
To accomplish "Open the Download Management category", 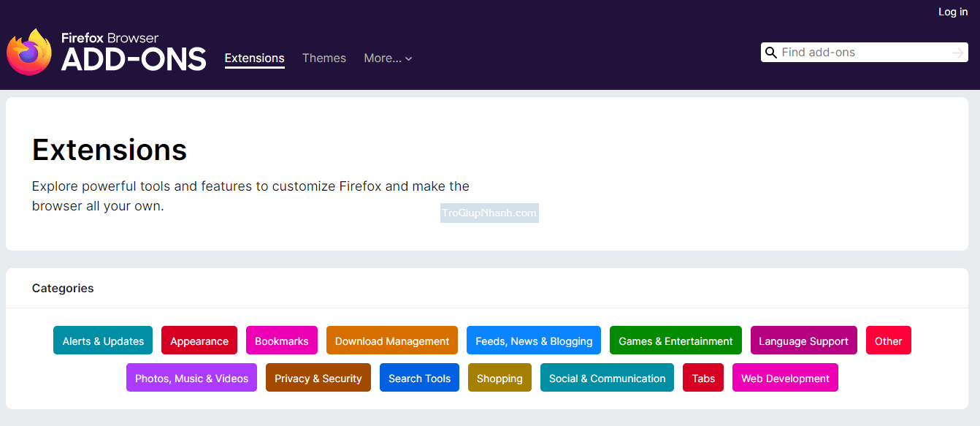I will point(392,341).
